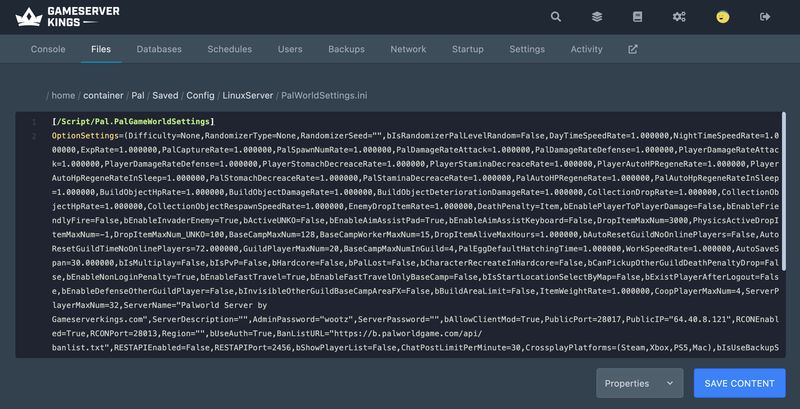
Task: Click the ChatPostLimitPerMinute=30 setting
Action: (460, 348)
